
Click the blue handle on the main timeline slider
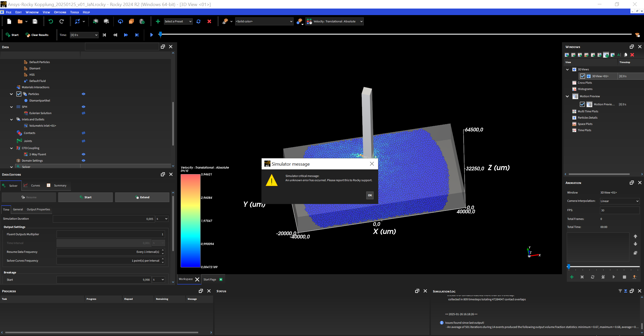pos(160,34)
